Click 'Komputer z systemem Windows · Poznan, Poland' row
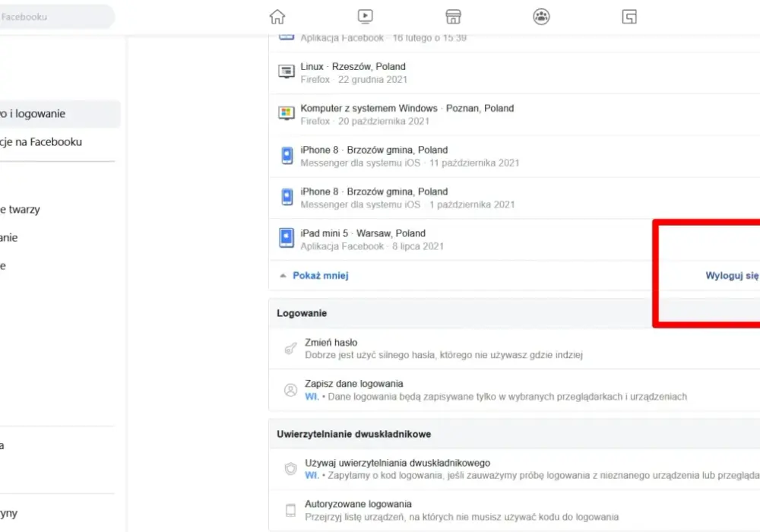760x532 pixels. [x=515, y=114]
